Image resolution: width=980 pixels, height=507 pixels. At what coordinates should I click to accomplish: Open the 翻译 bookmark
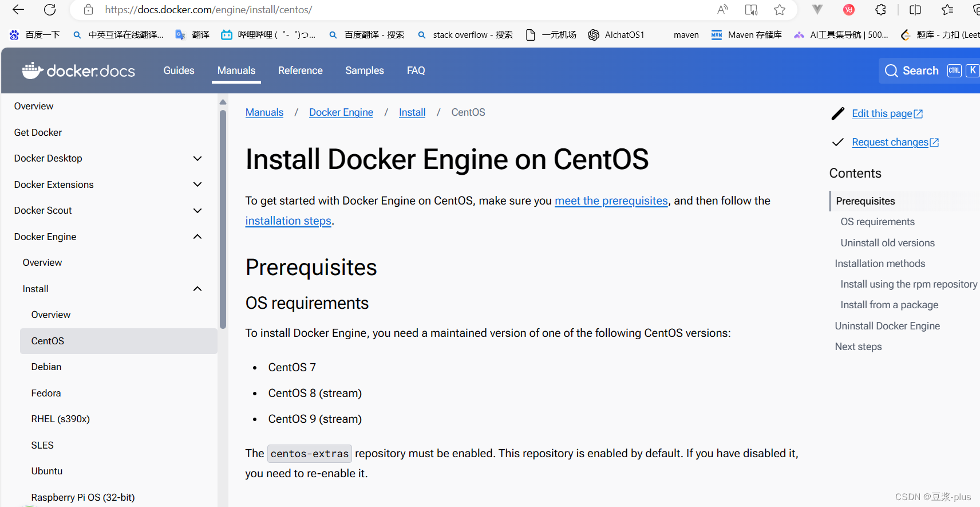(192, 35)
